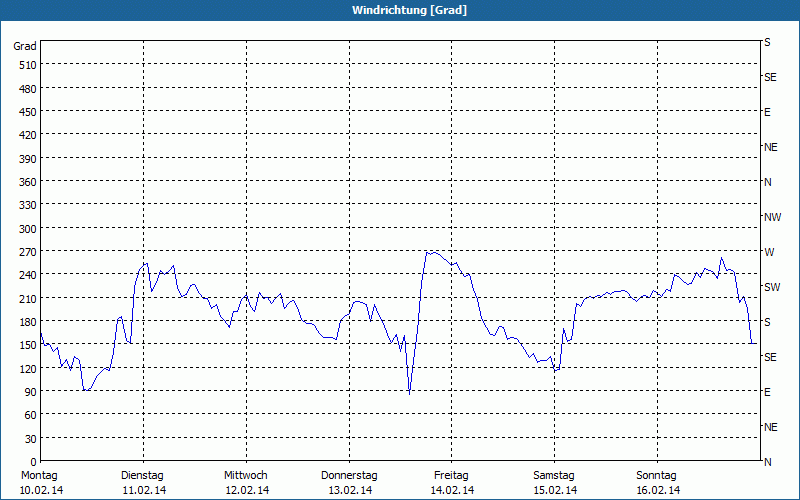Viewport: 800px width, 500px height.
Task: Click the 270 value on the left axis
Action: [x=28, y=252]
